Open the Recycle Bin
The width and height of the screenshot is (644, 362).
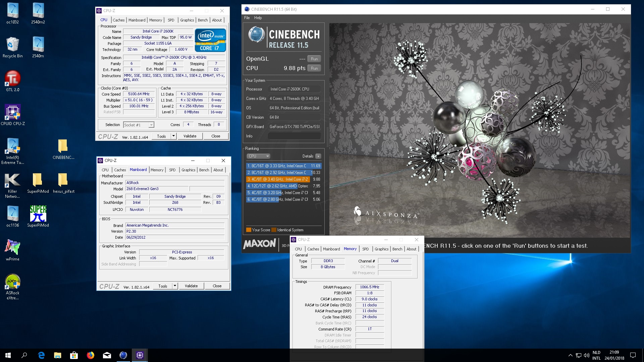(x=13, y=47)
